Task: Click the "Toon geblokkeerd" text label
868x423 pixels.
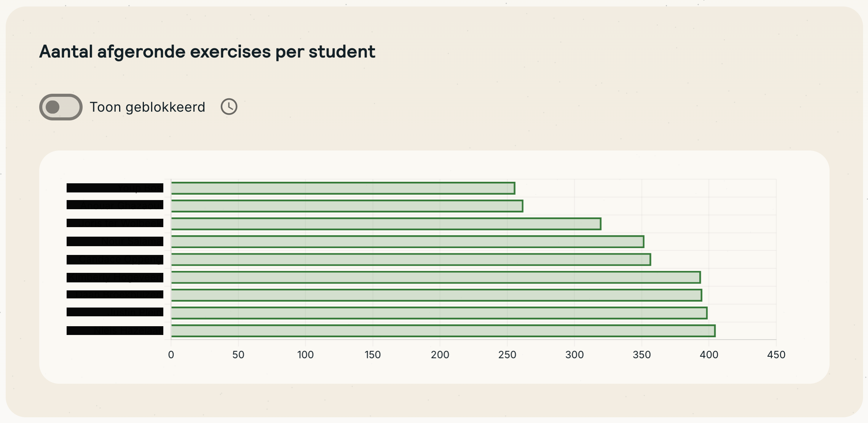Action: [x=147, y=107]
